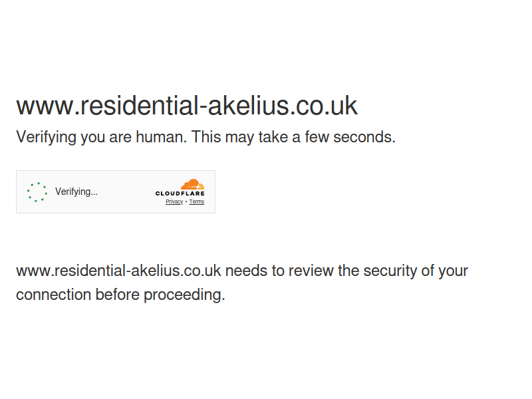This screenshot has height=399, width=532.
Task: Open the Privacy link
Action: 174,201
